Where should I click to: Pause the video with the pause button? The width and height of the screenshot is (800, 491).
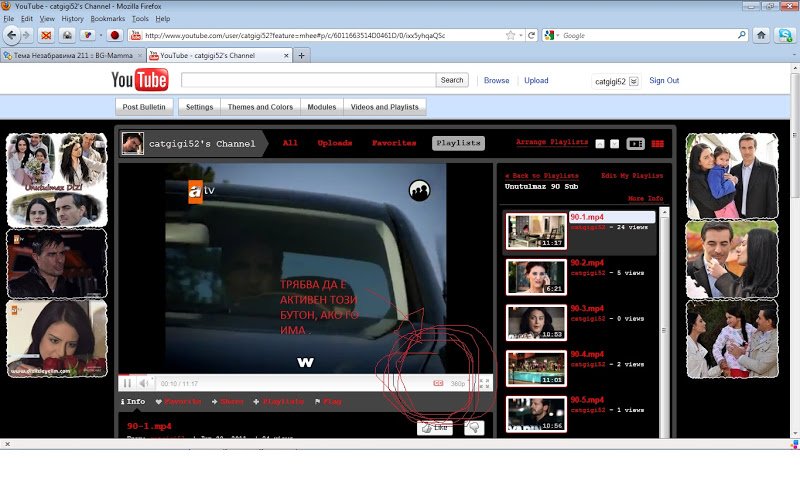tap(127, 383)
